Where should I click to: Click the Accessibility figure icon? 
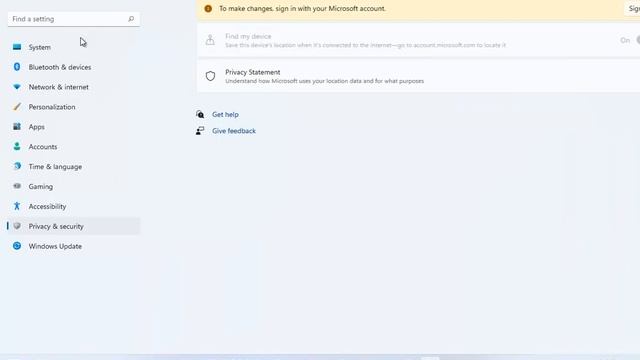click(17, 206)
